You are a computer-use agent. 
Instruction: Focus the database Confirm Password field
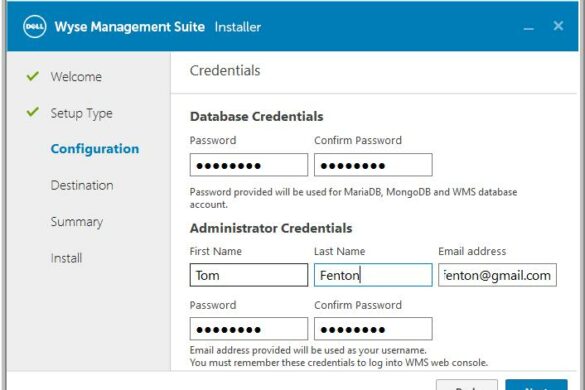[x=373, y=165]
